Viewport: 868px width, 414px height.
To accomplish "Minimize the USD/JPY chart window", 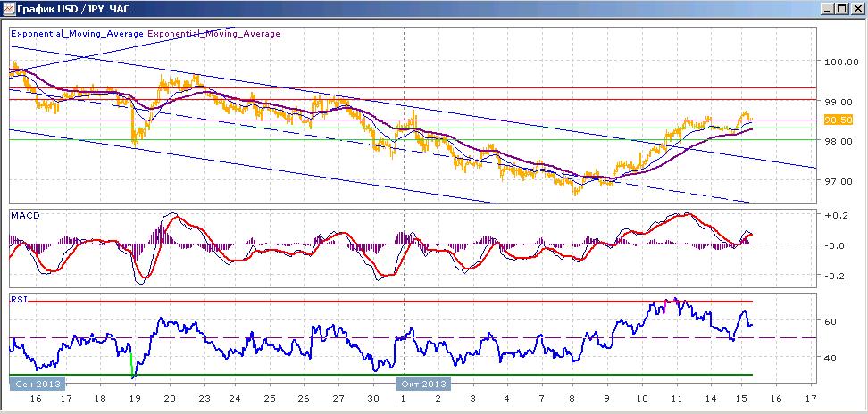I will click(x=828, y=9).
